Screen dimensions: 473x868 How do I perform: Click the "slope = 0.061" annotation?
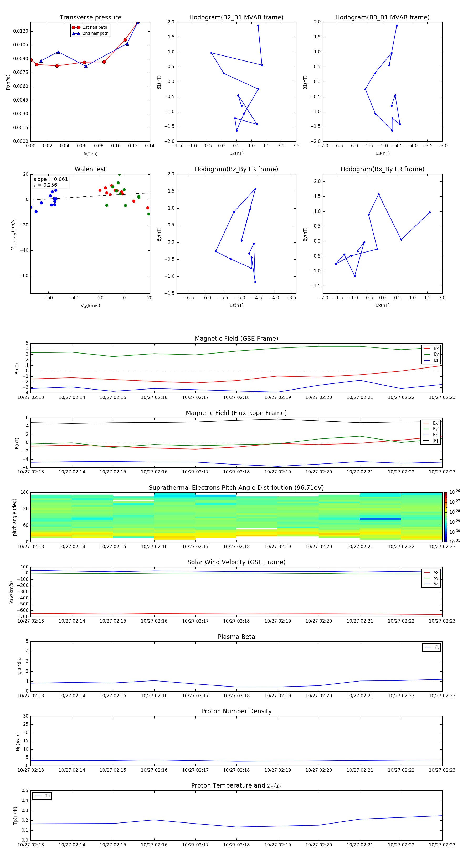(x=50, y=179)
